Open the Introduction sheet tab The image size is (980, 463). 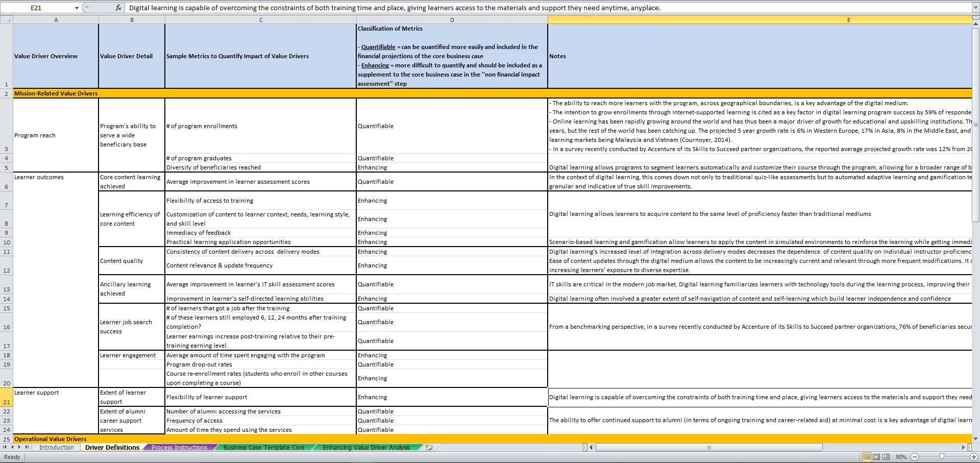tap(56, 448)
